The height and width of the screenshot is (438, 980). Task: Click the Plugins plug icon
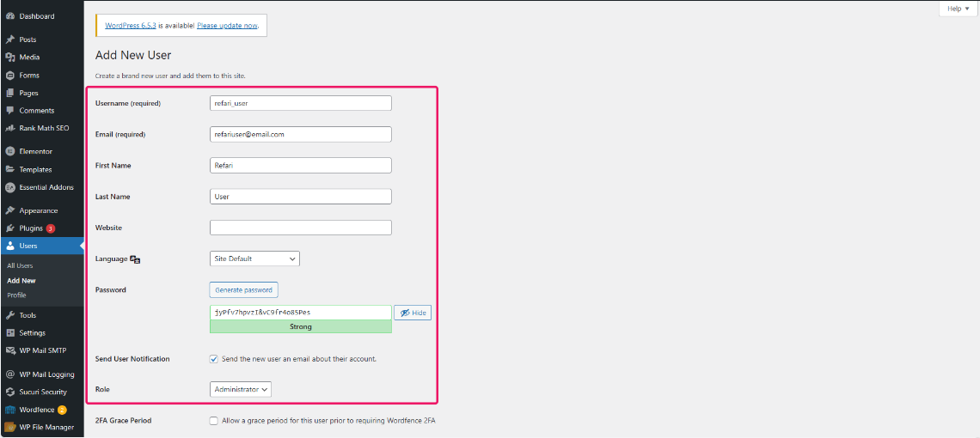pyautogui.click(x=10, y=228)
